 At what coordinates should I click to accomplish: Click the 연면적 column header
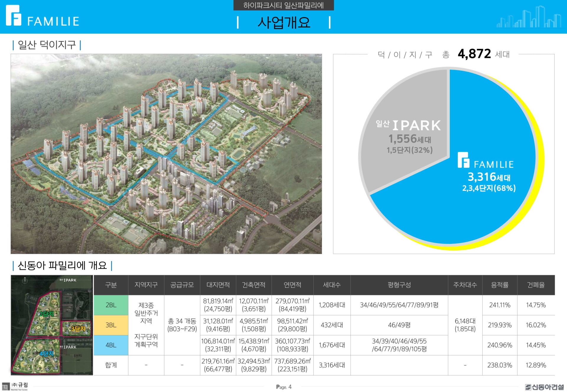pos(293,285)
